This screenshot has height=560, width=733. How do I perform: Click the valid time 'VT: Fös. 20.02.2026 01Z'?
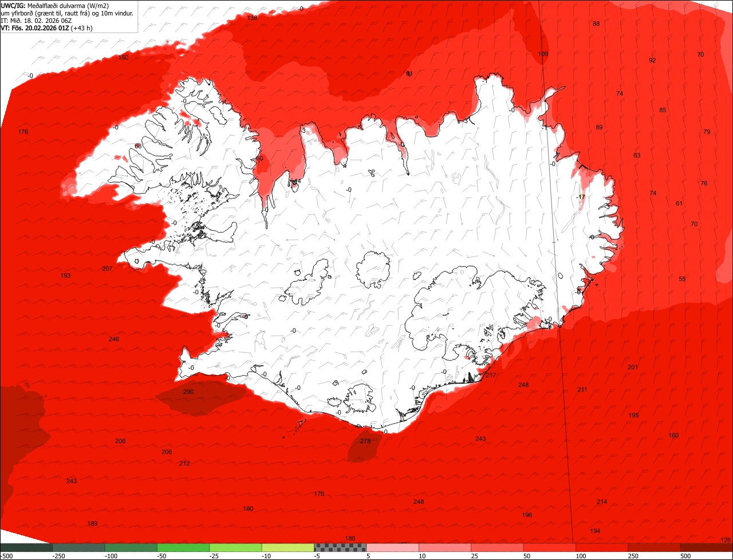point(35,27)
